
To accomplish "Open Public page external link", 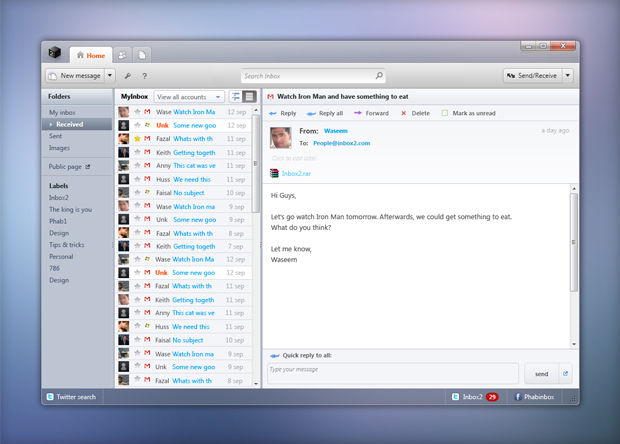I will click(69, 166).
